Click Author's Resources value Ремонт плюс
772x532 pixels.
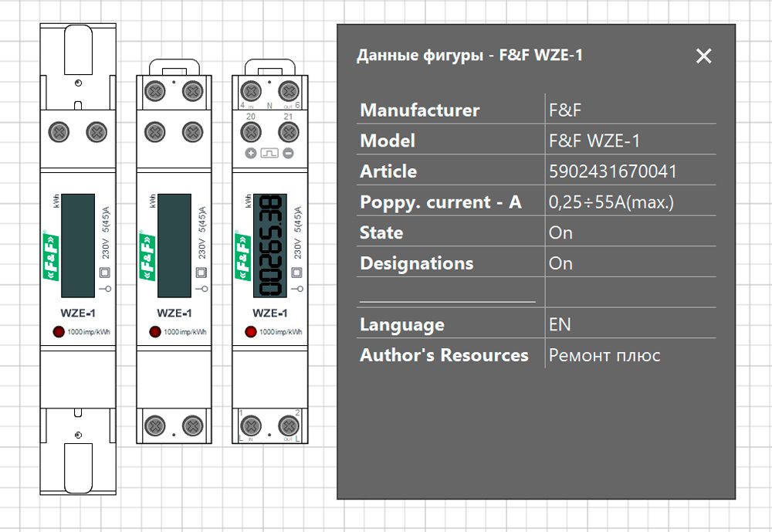pos(604,355)
